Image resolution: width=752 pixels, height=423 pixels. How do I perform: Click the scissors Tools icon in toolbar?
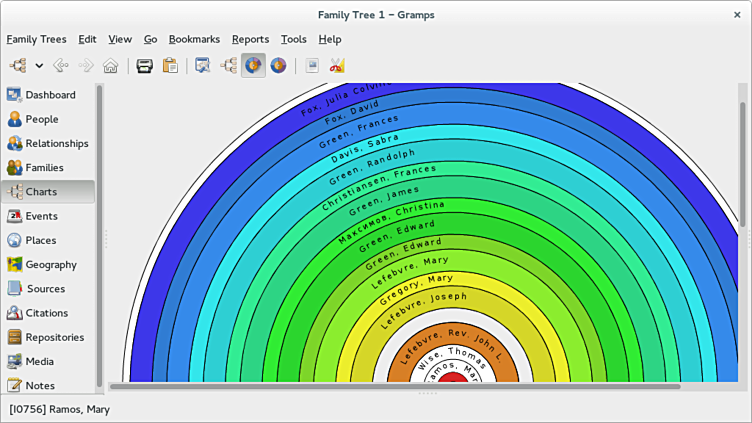(337, 66)
